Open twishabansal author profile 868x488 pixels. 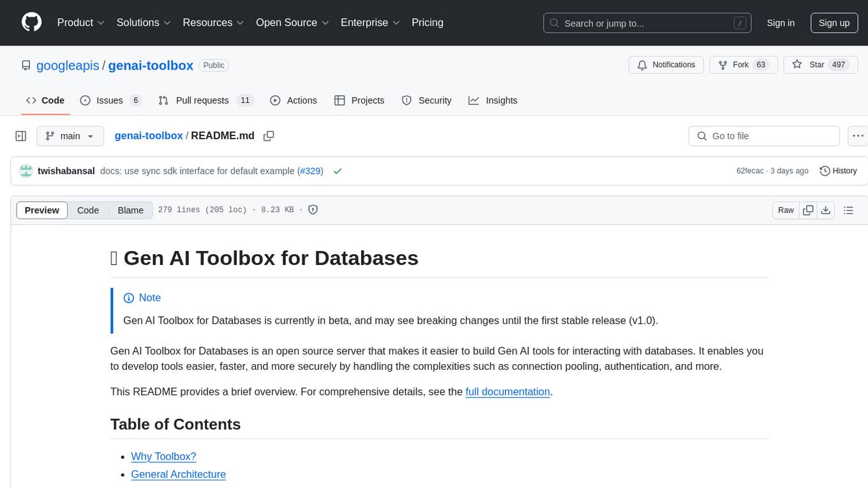point(66,171)
